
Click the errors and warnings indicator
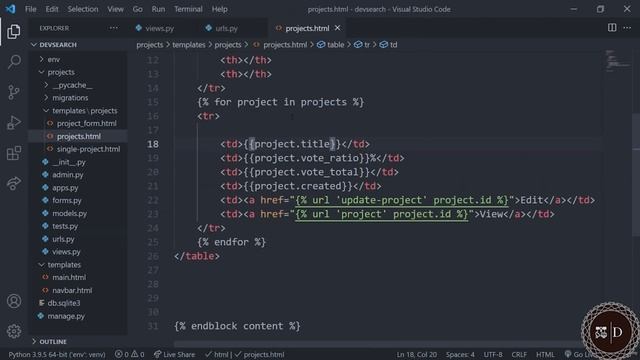coord(129,354)
